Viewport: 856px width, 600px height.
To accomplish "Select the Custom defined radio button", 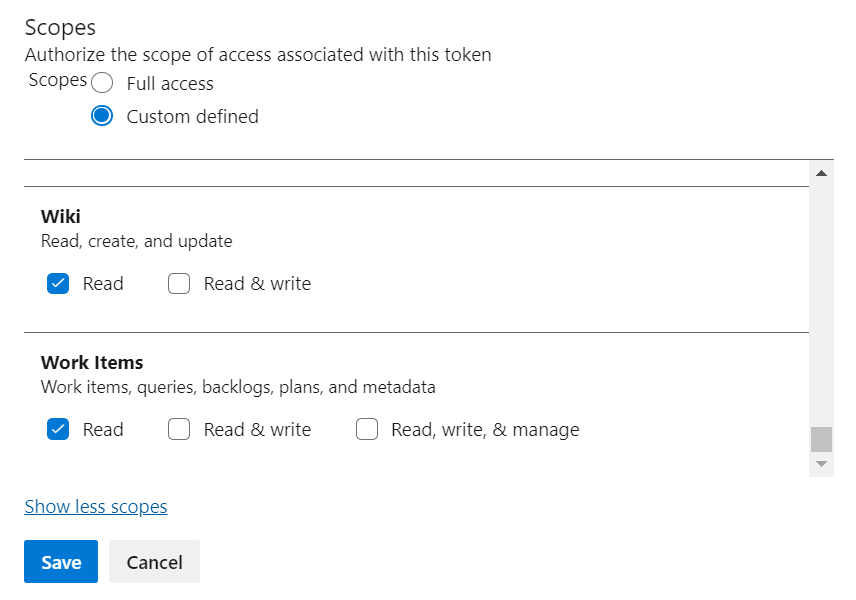I will pos(102,116).
